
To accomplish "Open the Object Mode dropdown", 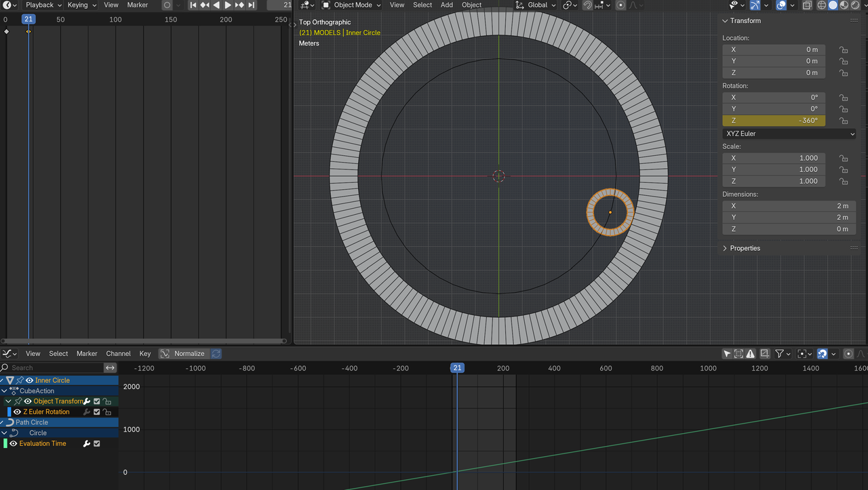I will point(351,5).
